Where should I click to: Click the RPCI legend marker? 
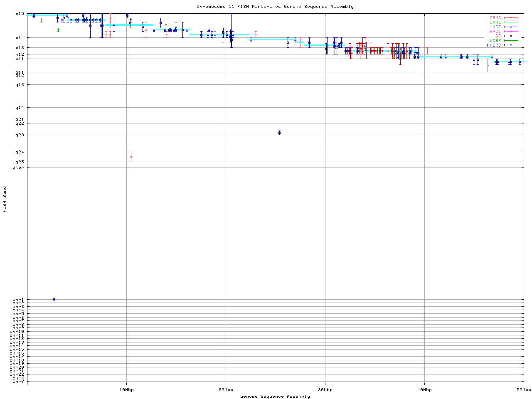tap(511, 32)
